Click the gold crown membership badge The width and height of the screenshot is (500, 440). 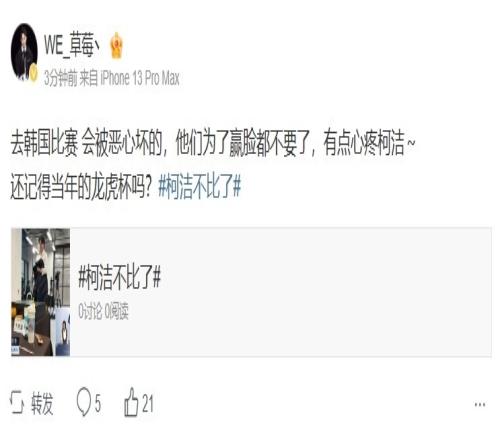[x=116, y=45]
